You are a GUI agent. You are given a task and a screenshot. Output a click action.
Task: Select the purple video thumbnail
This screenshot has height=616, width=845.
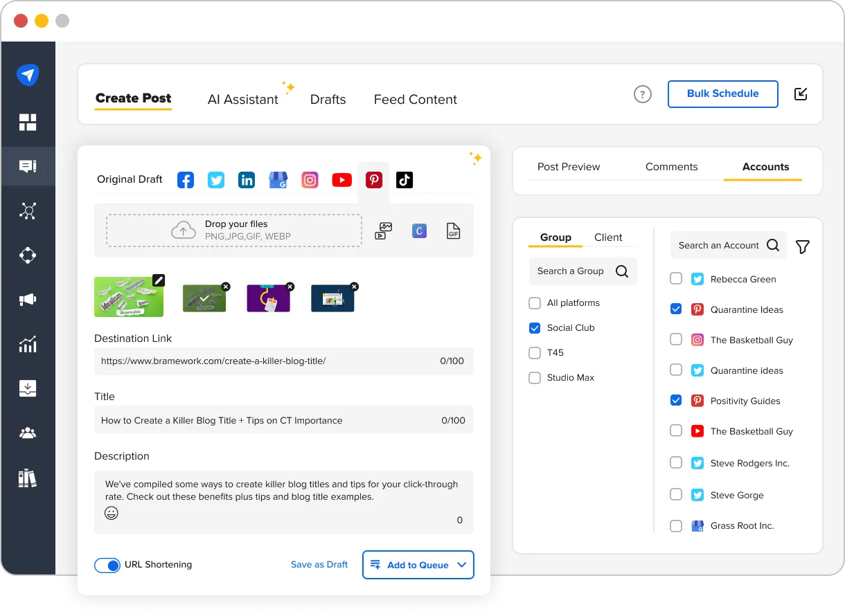pos(269,296)
